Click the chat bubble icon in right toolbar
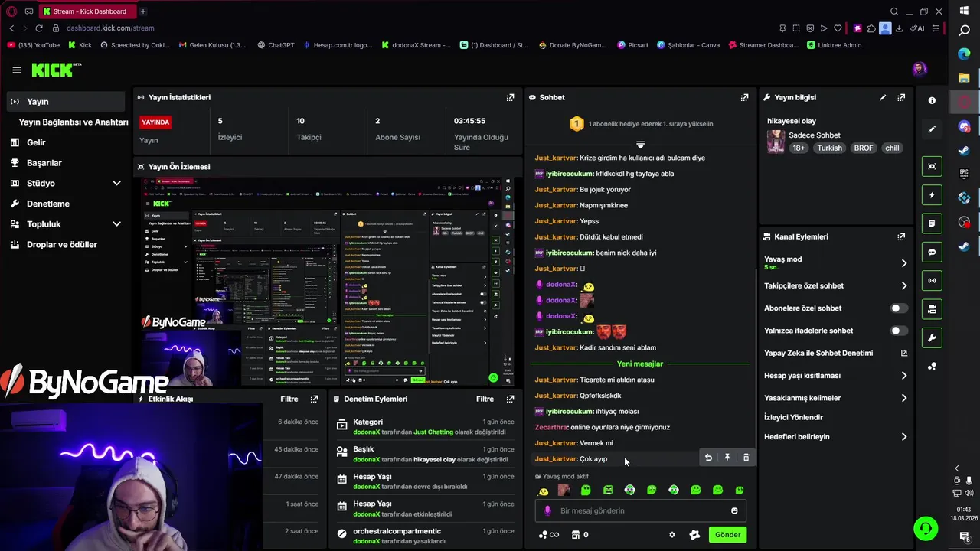980x551 pixels. click(932, 252)
